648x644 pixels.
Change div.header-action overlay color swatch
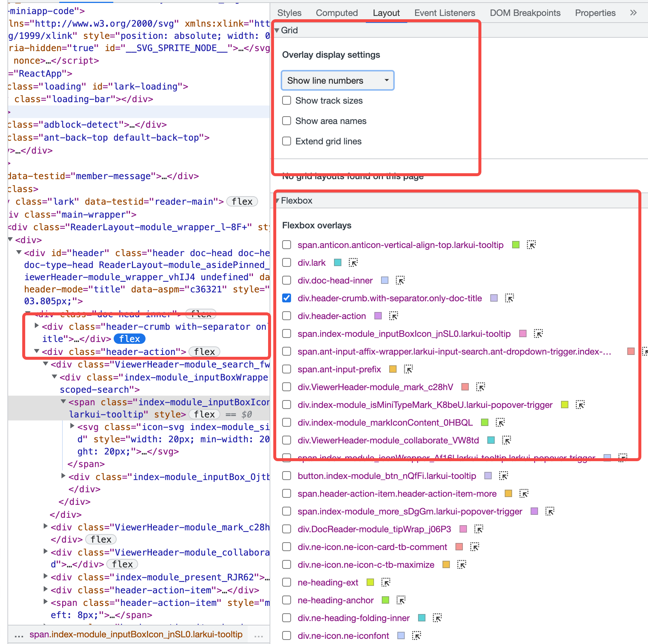pyautogui.click(x=378, y=316)
